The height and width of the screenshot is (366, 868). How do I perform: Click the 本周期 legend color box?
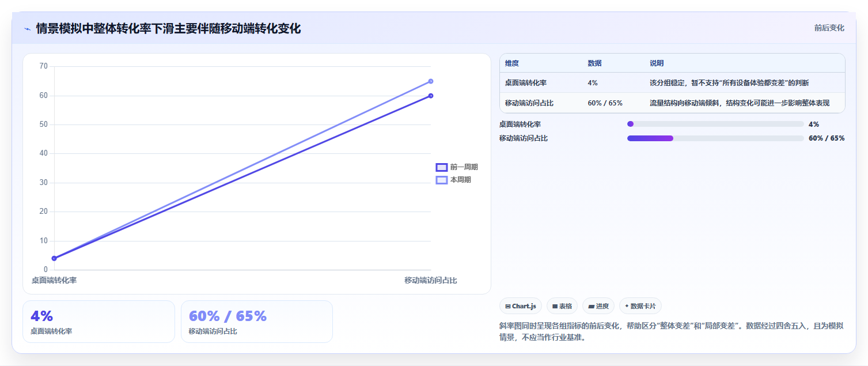click(x=442, y=180)
